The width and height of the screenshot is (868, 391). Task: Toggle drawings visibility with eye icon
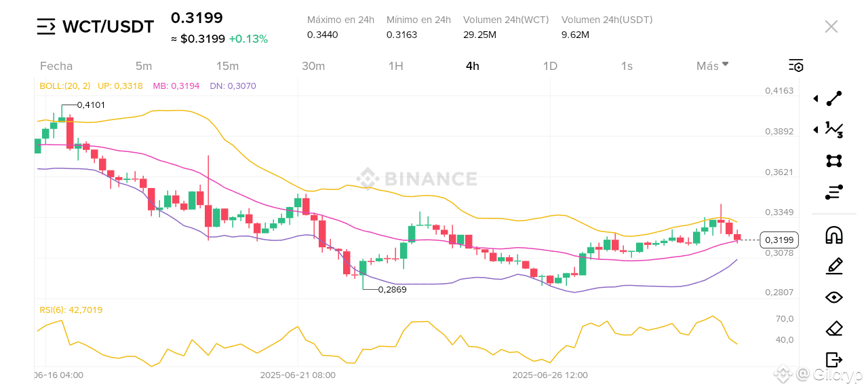click(834, 297)
